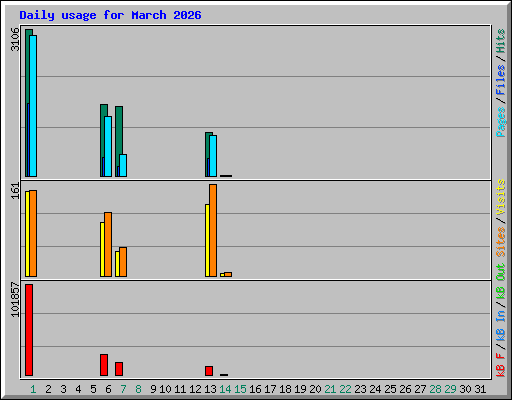The width and height of the screenshot is (512, 400).
Task: Click the "Daily usage for March 2026" title
Action: pos(110,15)
